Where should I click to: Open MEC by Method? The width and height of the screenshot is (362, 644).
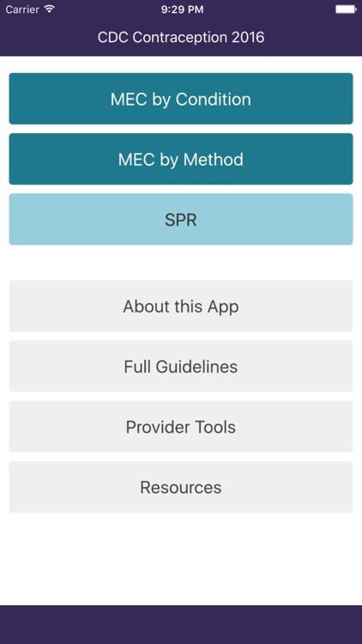click(x=181, y=159)
